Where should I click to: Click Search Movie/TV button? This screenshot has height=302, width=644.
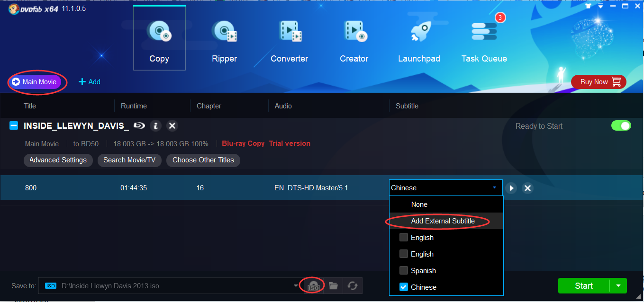129,160
